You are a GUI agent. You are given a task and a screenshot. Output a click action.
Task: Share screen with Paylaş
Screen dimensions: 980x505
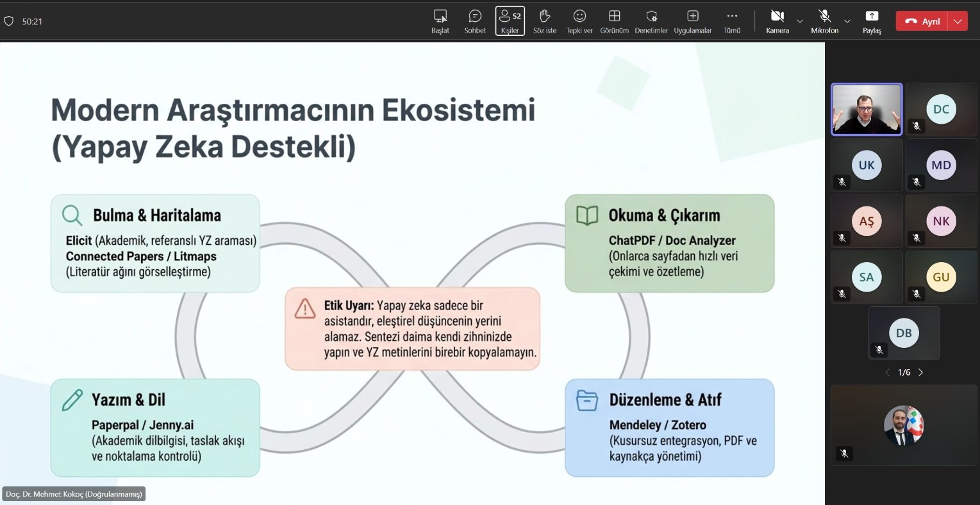(x=872, y=21)
